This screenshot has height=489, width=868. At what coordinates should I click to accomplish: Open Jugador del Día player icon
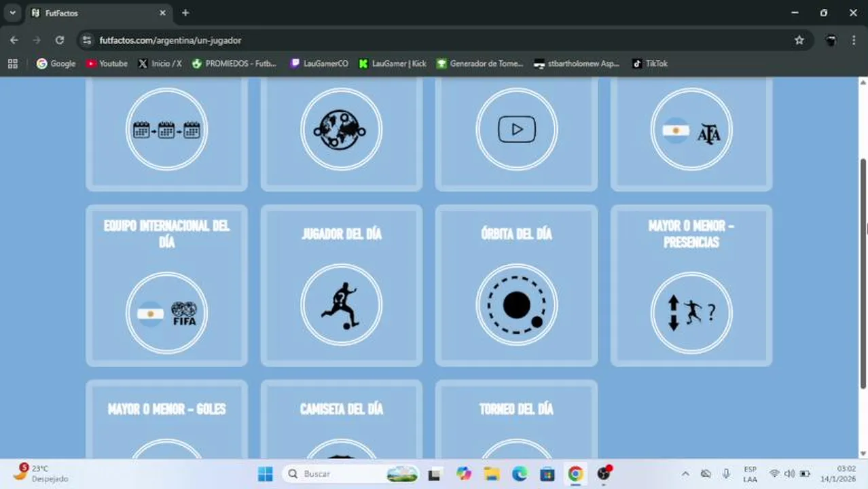[342, 305]
